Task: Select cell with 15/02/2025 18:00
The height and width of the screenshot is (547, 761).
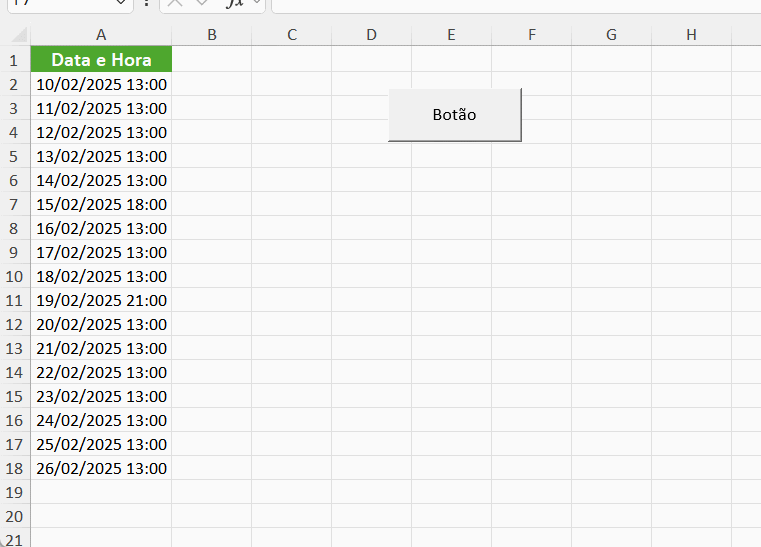Action: 101,204
